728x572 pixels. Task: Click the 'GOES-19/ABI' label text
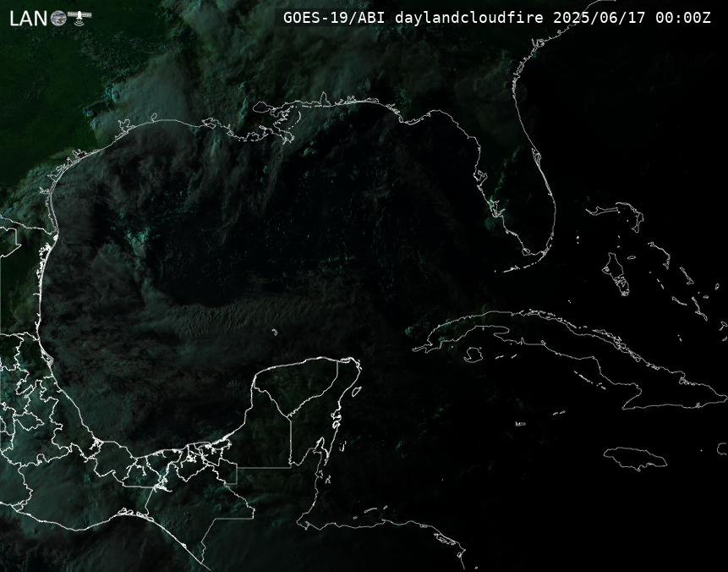336,18
